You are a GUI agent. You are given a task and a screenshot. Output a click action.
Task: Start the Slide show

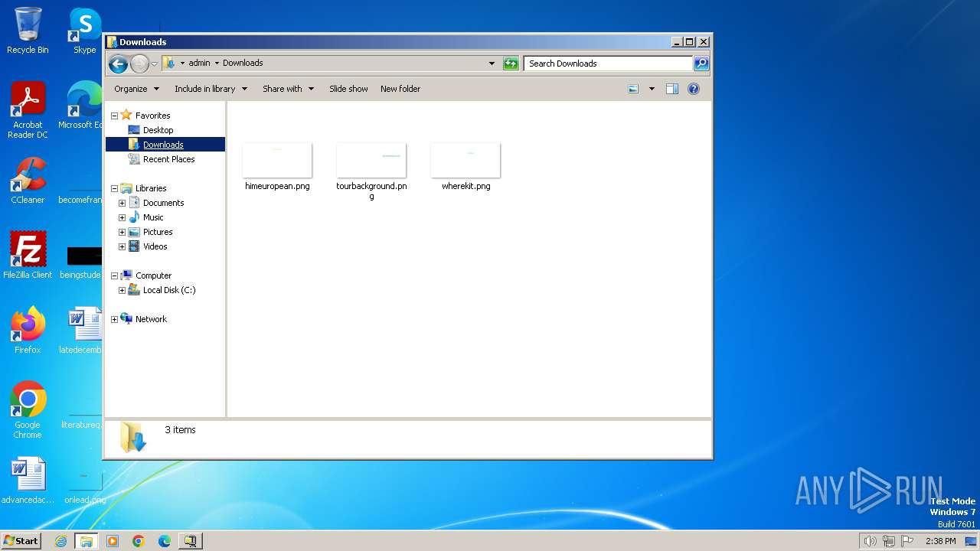[x=348, y=89]
